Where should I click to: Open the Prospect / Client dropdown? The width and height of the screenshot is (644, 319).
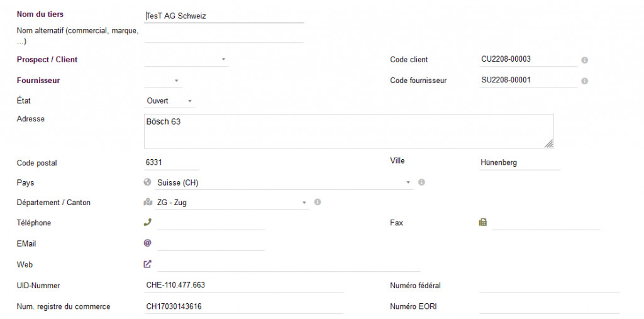(x=186, y=60)
